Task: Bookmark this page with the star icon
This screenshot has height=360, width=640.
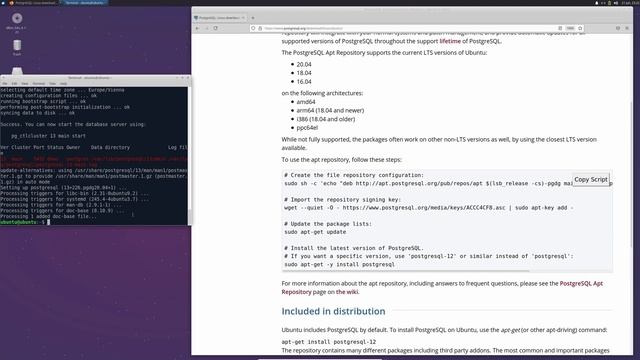Action: pos(580,28)
